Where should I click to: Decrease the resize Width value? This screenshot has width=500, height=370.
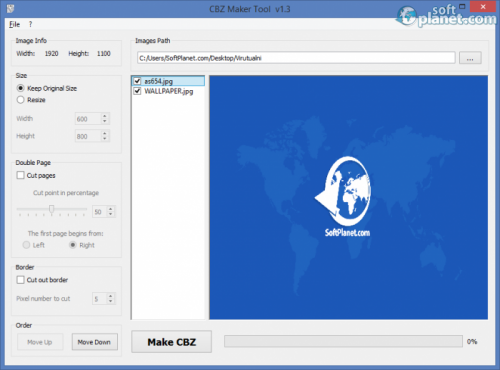click(x=105, y=121)
